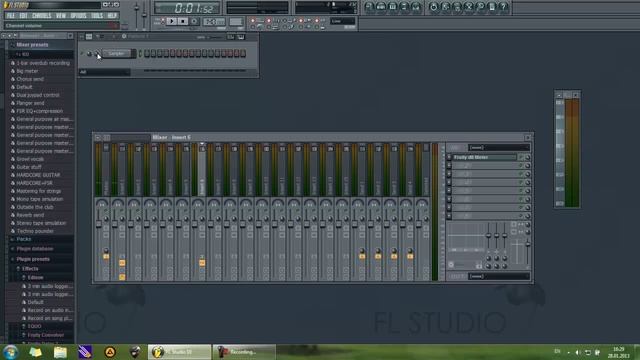
Task: Click the first mixer EQ band slider
Action: [488, 236]
